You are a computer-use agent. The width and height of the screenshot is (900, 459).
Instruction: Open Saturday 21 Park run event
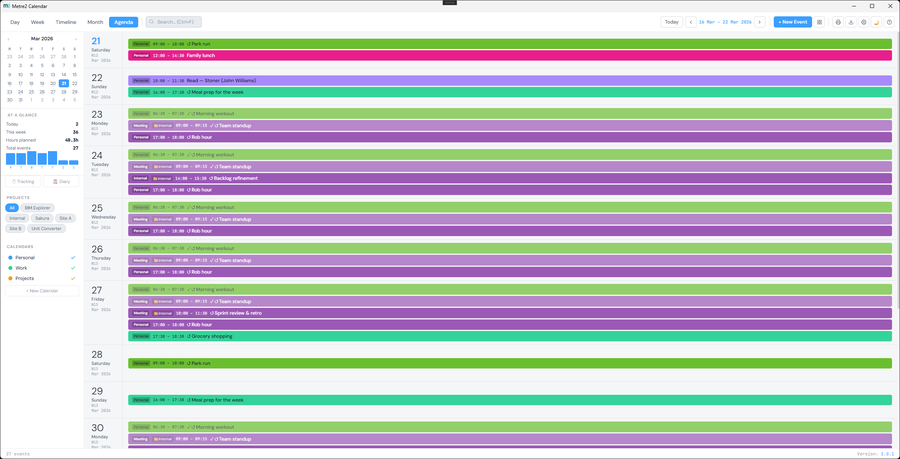510,44
